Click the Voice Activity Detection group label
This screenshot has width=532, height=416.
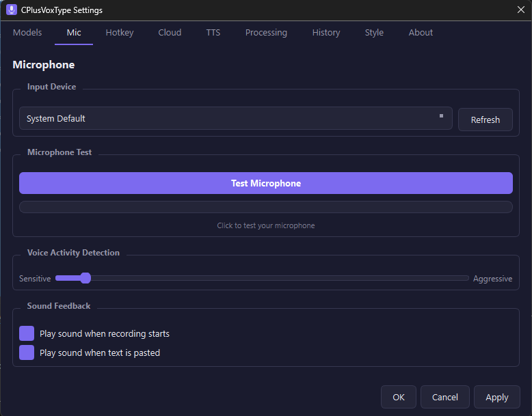73,253
